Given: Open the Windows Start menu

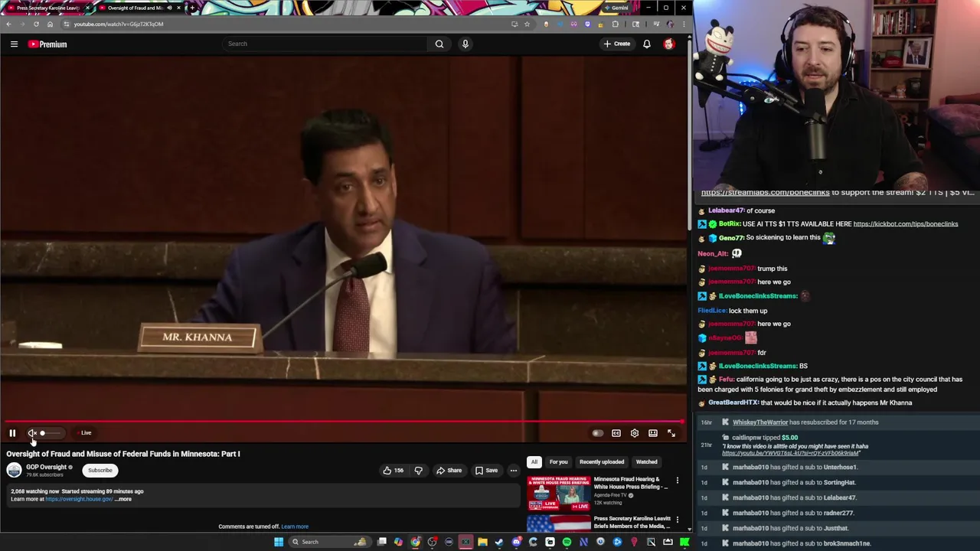Looking at the screenshot, I should [279, 542].
